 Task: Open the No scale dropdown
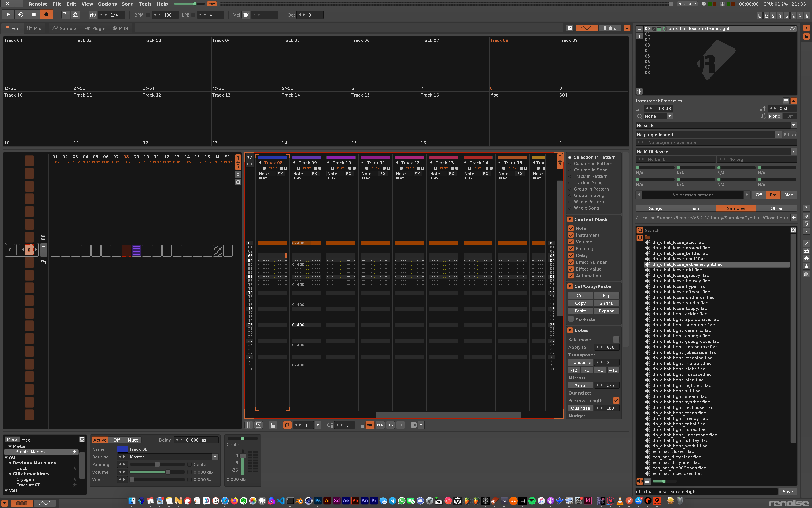point(716,125)
